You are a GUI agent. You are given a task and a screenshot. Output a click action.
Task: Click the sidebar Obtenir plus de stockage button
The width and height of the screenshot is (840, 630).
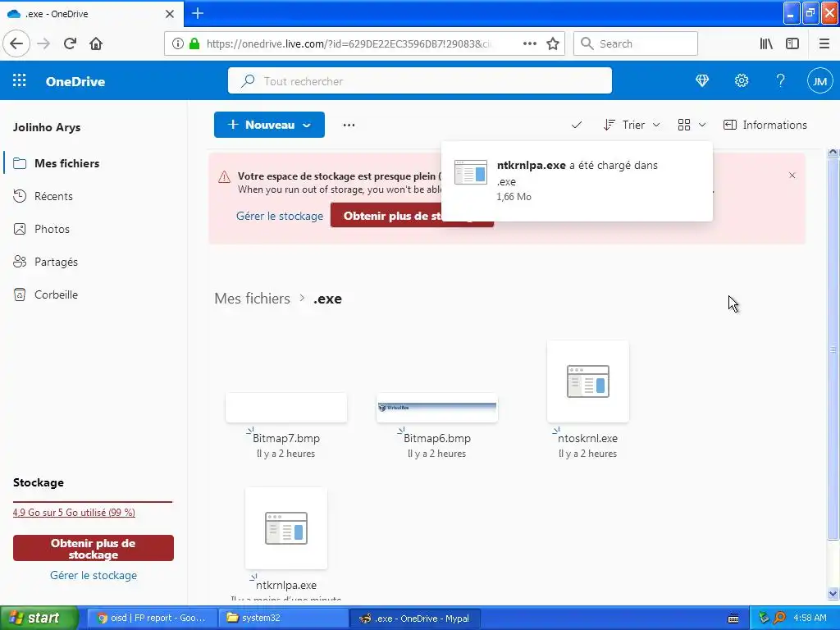coord(94,549)
